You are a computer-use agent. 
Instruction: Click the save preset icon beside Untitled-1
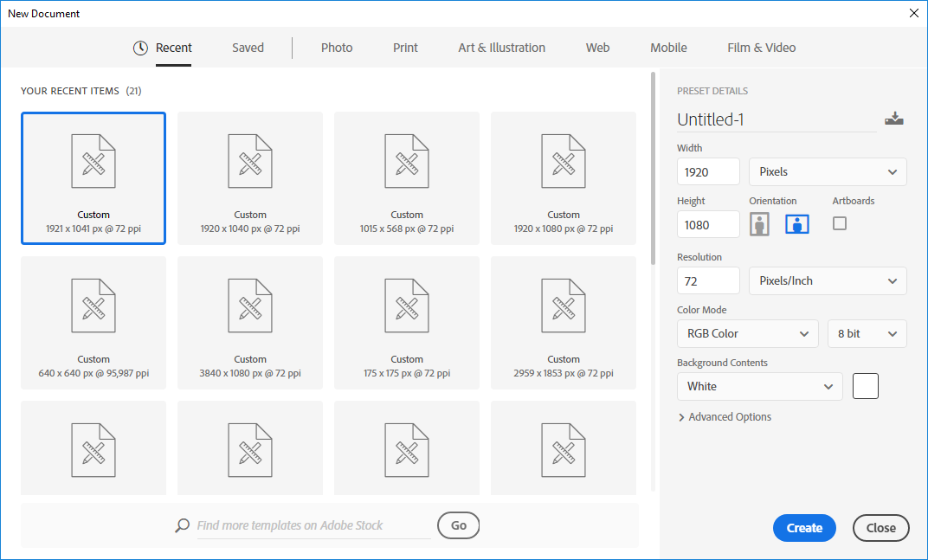893,119
